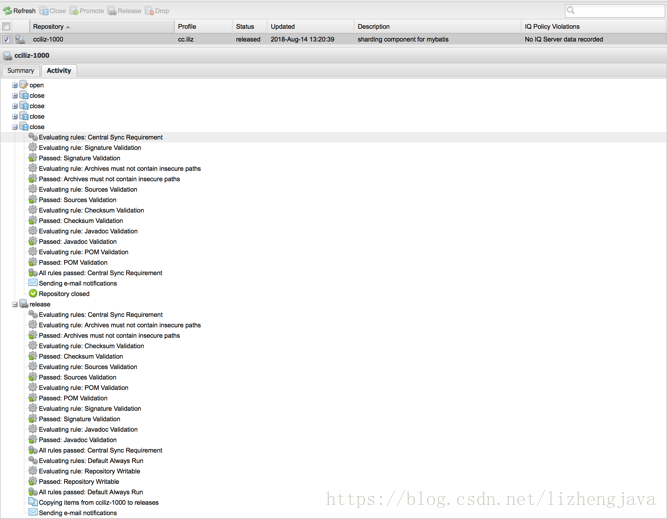Click the Drop toolbar button
The width and height of the screenshot is (667, 519).
pos(157,11)
